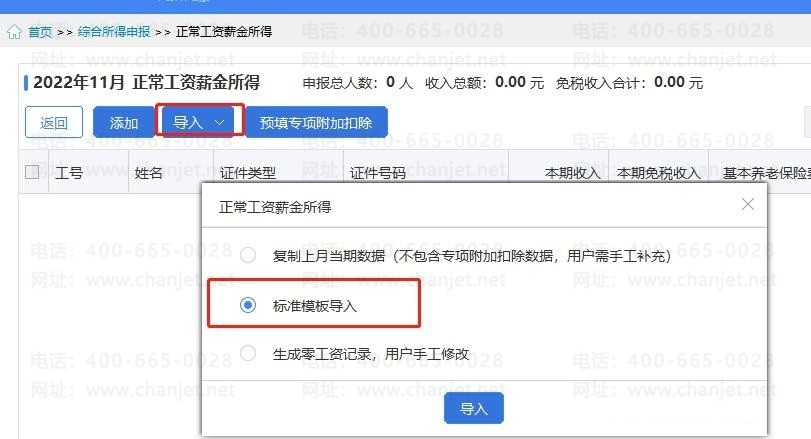811x439 pixels.
Task: Open the 首页 breadcrumb link
Action: [x=40, y=32]
